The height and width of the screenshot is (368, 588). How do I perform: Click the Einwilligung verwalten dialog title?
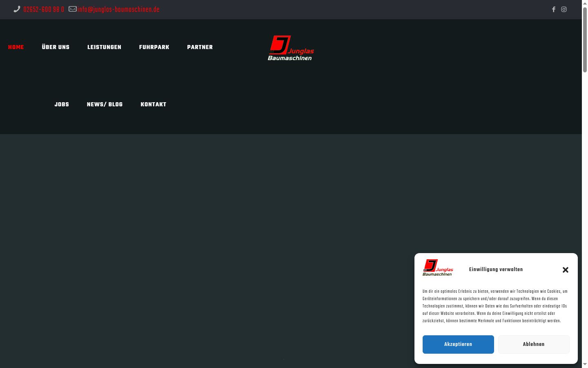pyautogui.click(x=496, y=269)
